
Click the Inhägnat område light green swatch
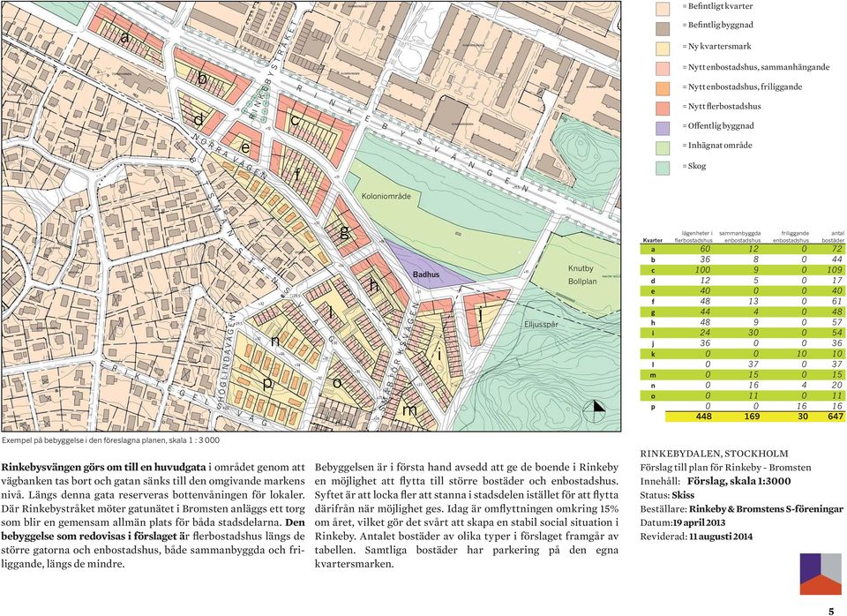point(663,148)
